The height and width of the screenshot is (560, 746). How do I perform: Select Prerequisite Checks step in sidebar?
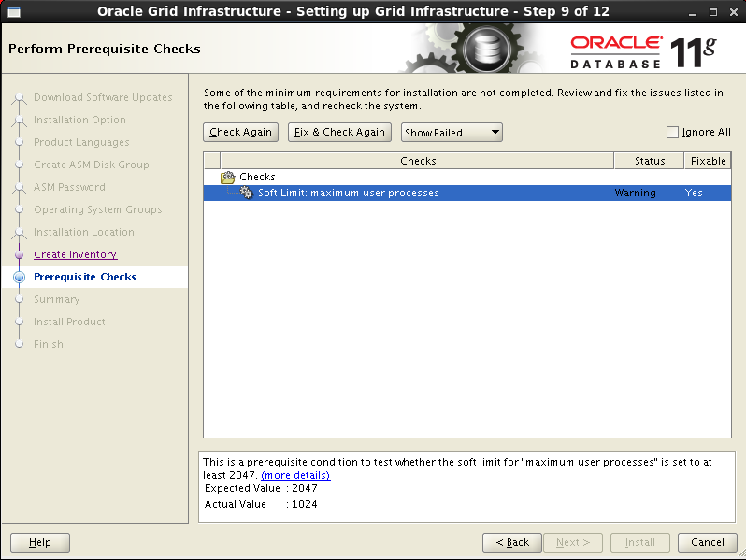(x=85, y=277)
